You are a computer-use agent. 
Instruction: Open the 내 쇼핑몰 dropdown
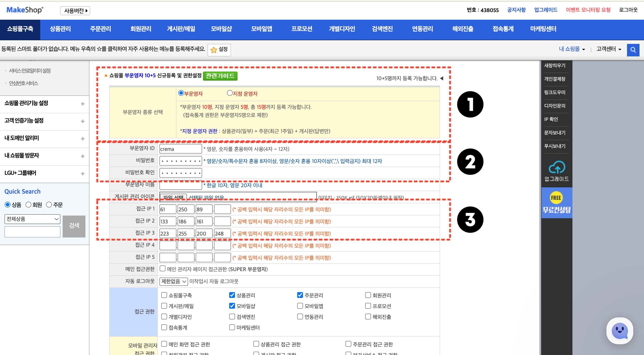(571, 49)
